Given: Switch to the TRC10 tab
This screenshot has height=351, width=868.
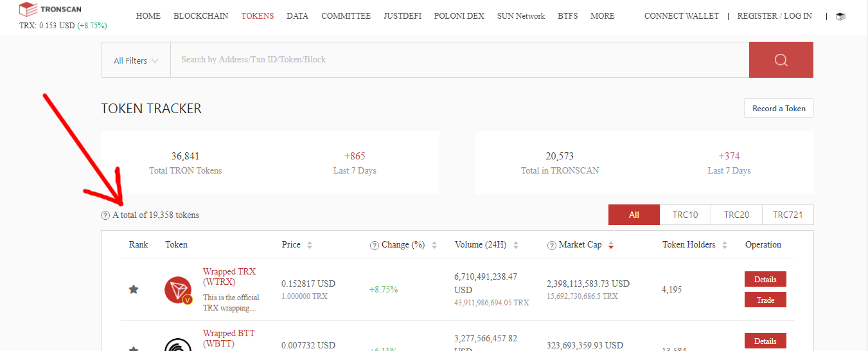Looking at the screenshot, I should pyautogui.click(x=686, y=215).
